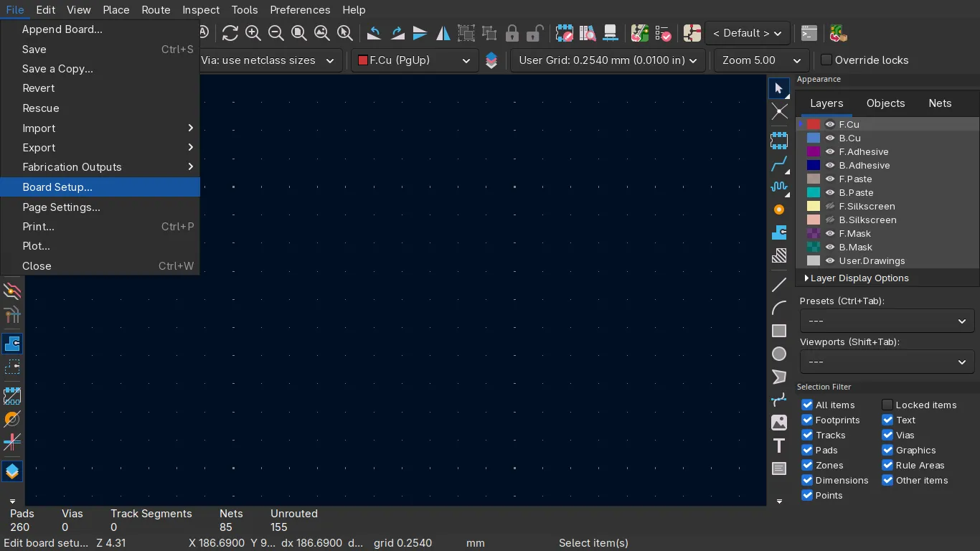Select the Route Tracks tool
The height and width of the screenshot is (551, 980).
[779, 164]
